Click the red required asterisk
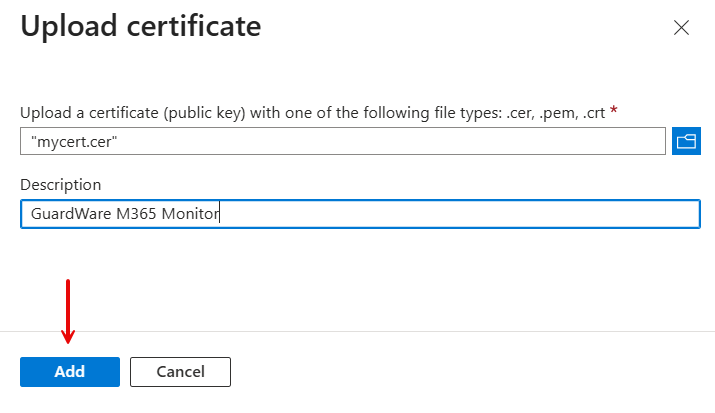This screenshot has width=715, height=413. click(x=613, y=111)
